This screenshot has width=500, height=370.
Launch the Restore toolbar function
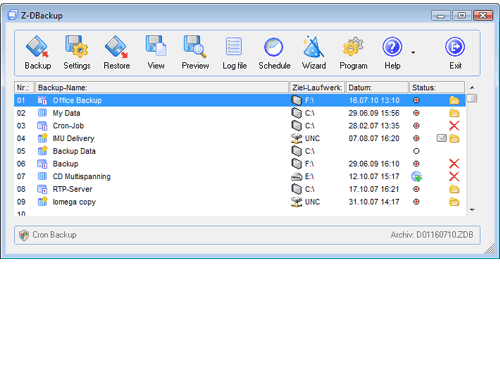pos(116,53)
